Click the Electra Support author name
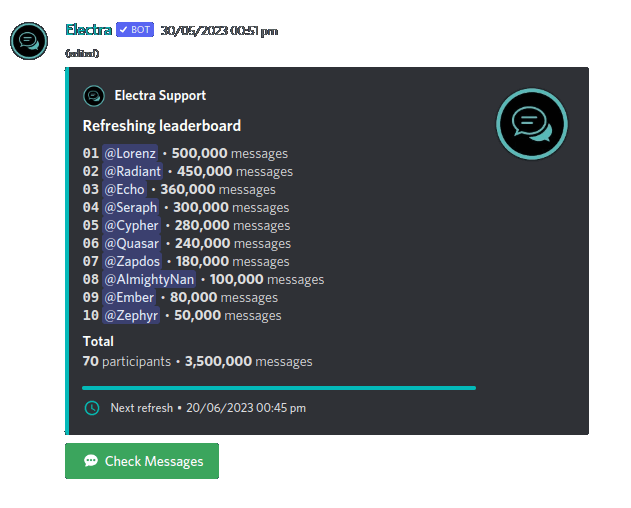 tap(160, 96)
